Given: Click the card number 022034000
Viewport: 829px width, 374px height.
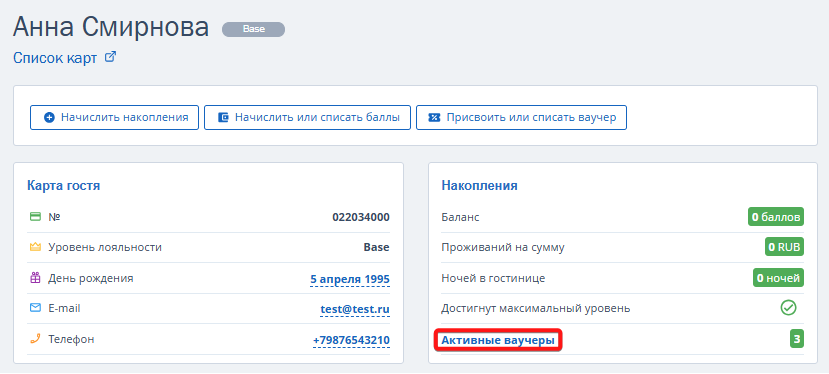Looking at the screenshot, I should pyautogui.click(x=361, y=217).
